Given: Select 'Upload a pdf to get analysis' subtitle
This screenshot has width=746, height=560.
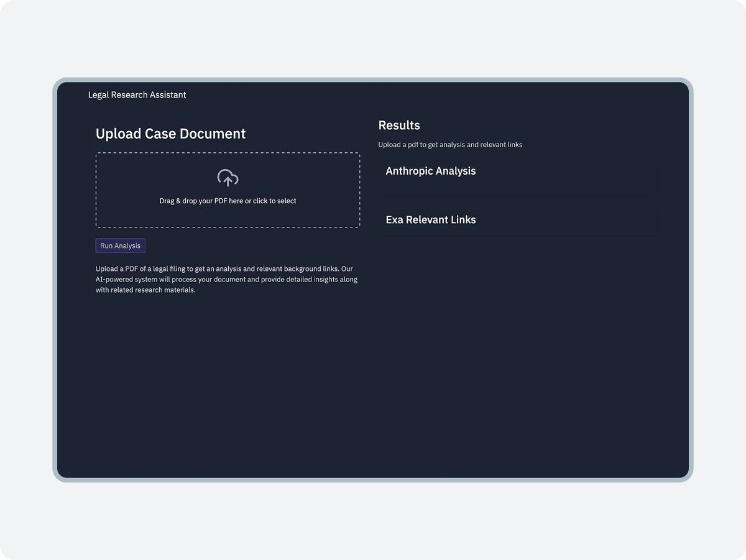Looking at the screenshot, I should coord(450,144).
